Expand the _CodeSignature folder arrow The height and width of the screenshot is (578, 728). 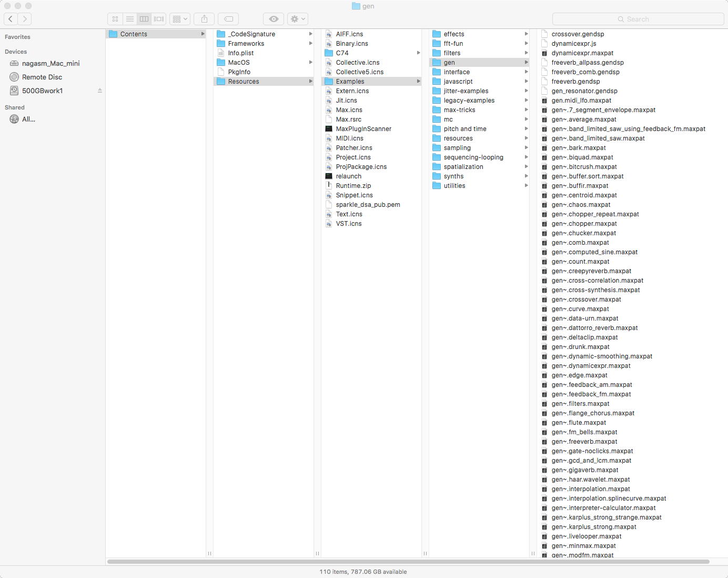(x=311, y=34)
